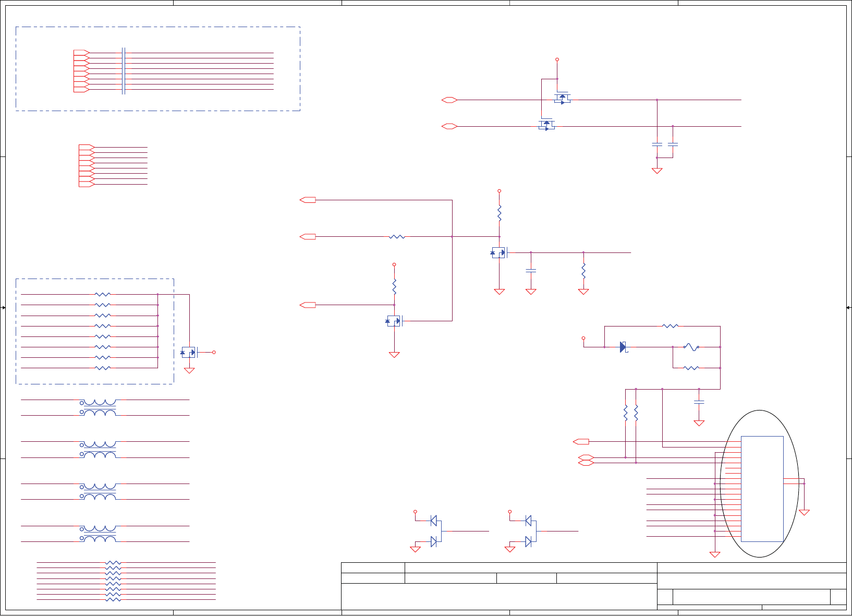Viewport: 852px width, 616px height.
Task: Select the topmost left-pointing port in center
Action: (x=308, y=200)
